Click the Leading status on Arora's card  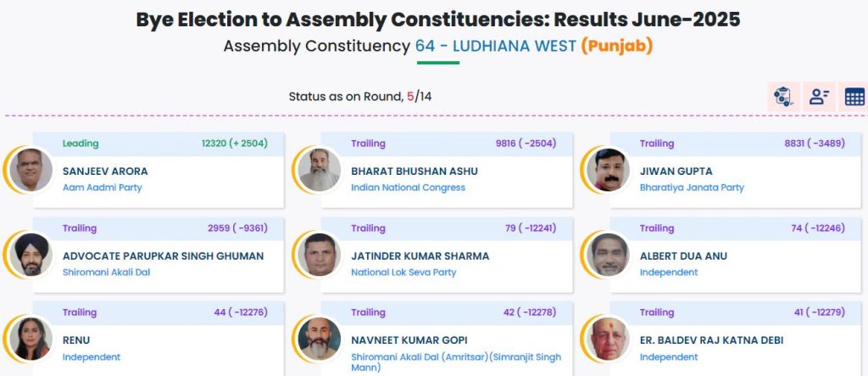coord(81,143)
